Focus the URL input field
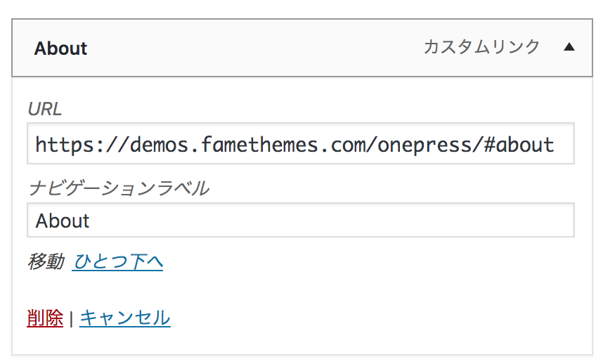This screenshot has height=364, width=603. pyautogui.click(x=300, y=144)
